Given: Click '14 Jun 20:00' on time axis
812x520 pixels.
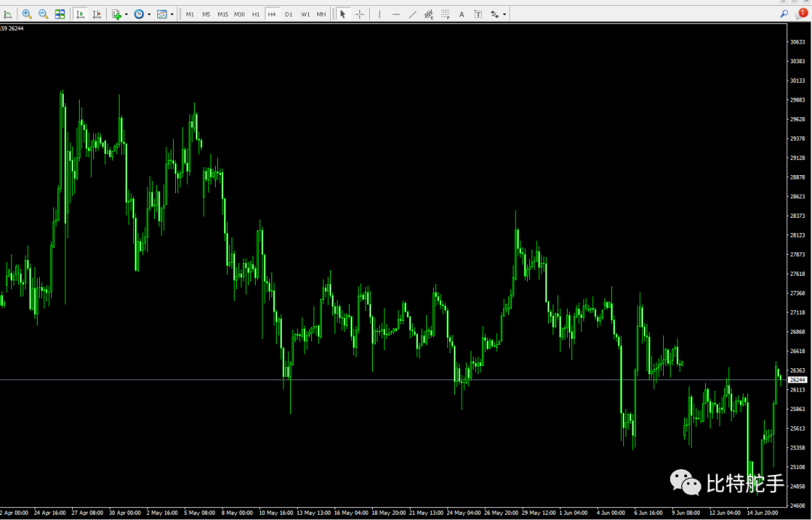Looking at the screenshot, I should [762, 512].
